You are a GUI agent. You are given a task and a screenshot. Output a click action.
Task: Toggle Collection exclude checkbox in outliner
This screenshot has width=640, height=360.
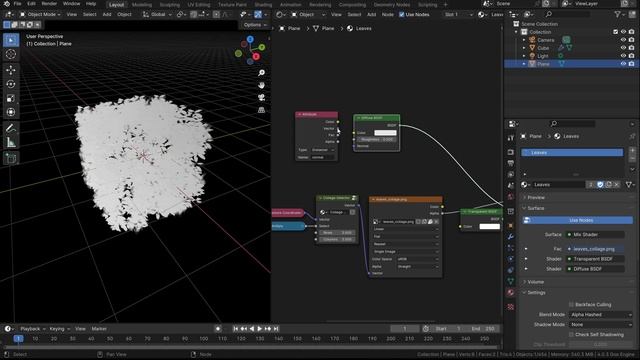click(x=616, y=32)
